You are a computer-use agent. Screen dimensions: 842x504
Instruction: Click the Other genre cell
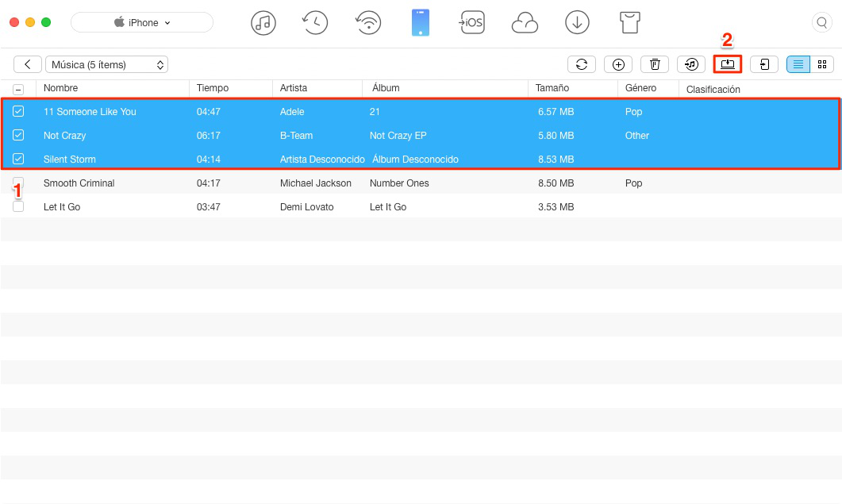point(637,136)
